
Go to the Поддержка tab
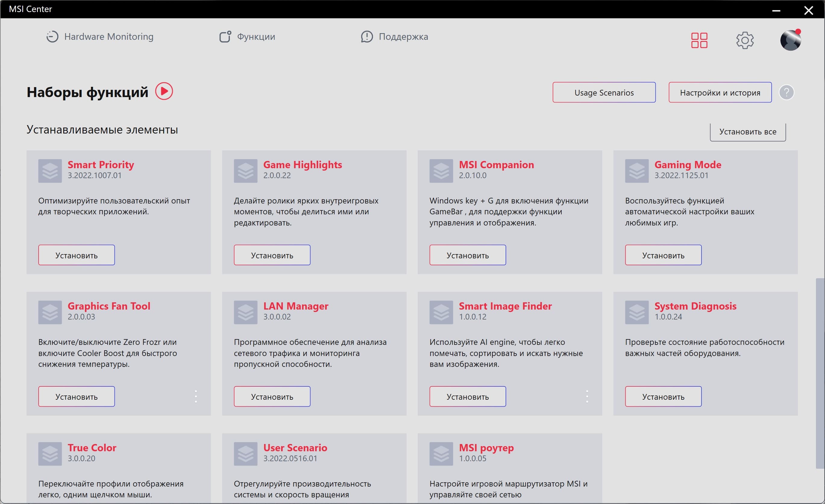[x=394, y=36]
